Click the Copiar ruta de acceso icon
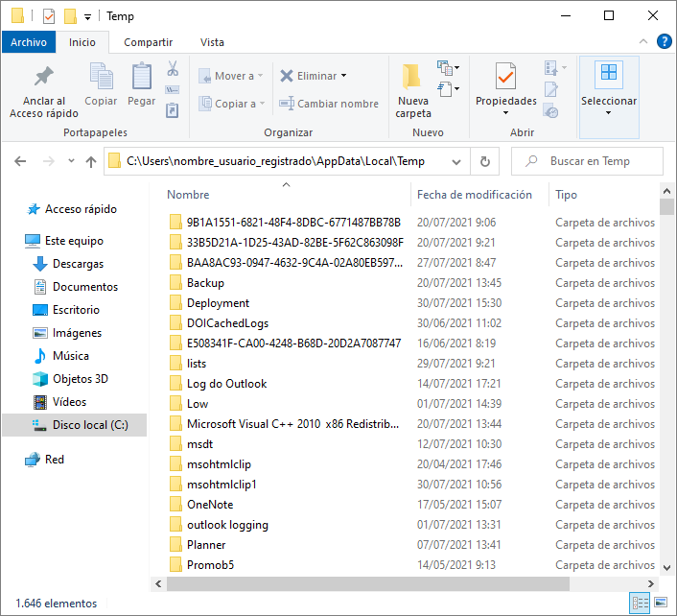Image resolution: width=677 pixels, height=616 pixels. coord(173,90)
